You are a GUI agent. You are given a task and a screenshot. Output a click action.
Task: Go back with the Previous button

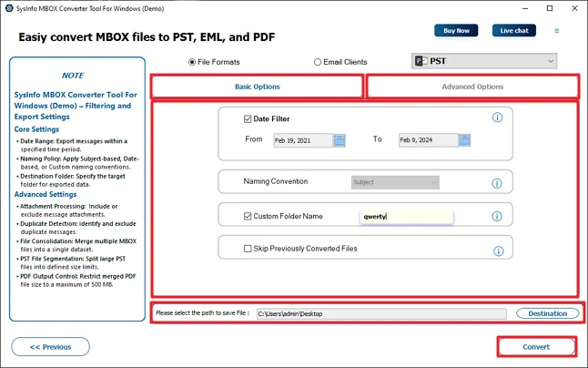[x=51, y=347]
